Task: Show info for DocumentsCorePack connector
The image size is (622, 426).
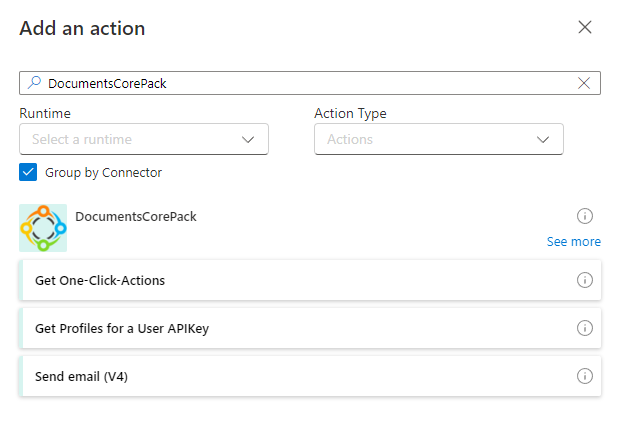Action: (585, 216)
